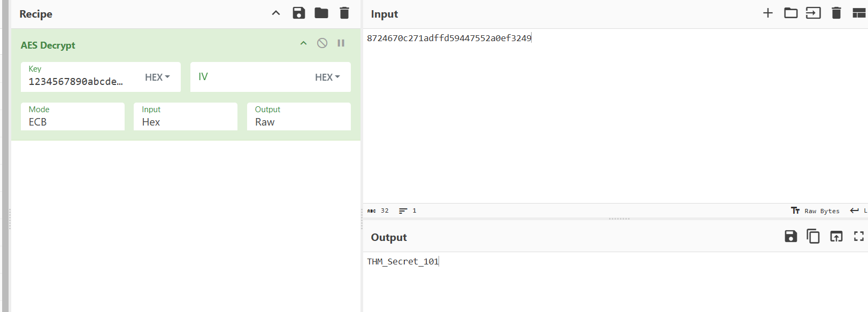Maximise the output pane

(859, 236)
